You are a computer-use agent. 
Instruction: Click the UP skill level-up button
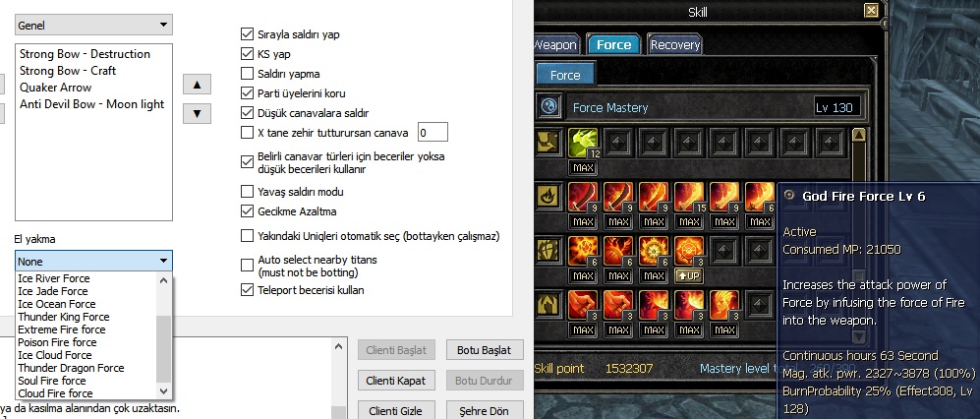[x=689, y=275]
